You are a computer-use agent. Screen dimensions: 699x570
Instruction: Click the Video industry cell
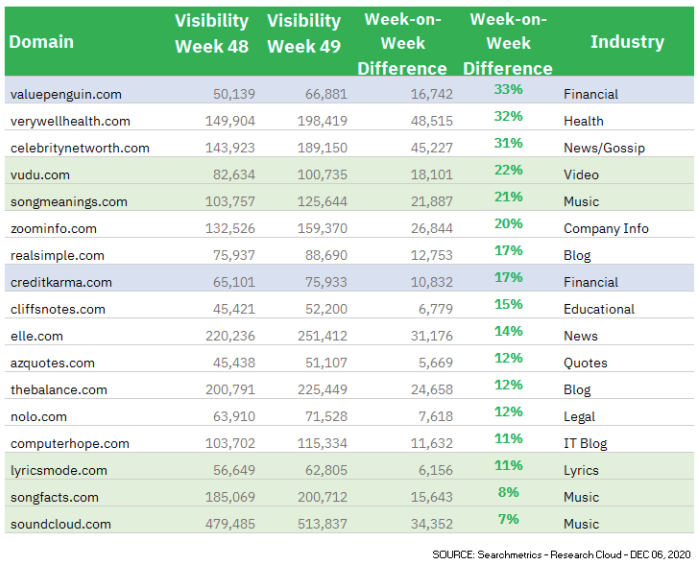click(x=581, y=175)
